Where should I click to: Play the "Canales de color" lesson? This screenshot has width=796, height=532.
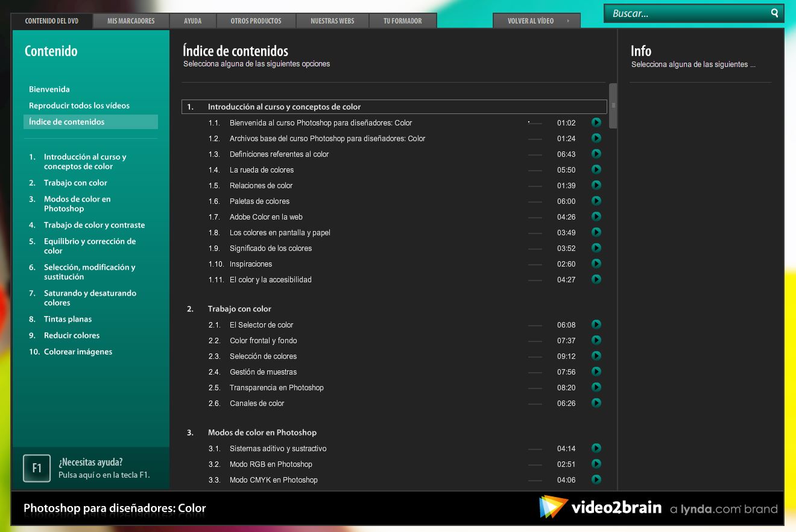tap(596, 403)
